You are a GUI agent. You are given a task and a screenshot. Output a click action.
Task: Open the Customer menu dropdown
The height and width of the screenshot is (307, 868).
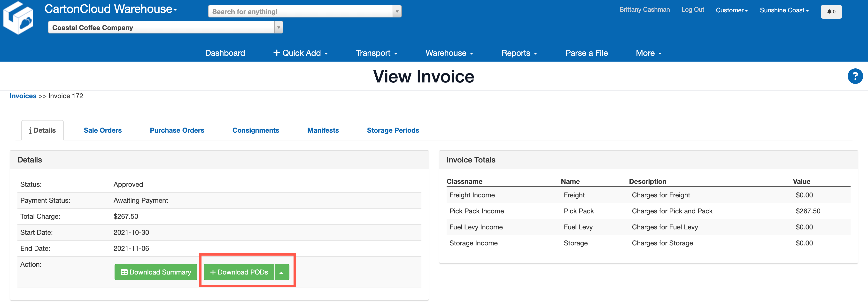pos(732,10)
